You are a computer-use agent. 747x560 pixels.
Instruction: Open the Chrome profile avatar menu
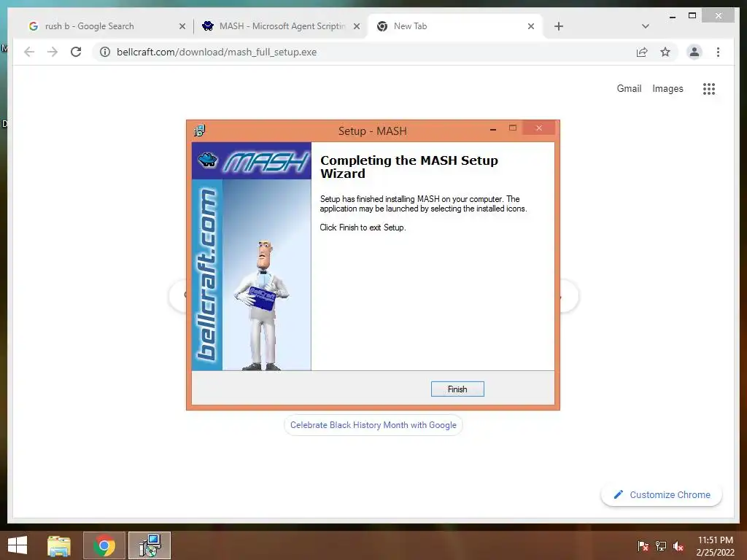point(694,52)
